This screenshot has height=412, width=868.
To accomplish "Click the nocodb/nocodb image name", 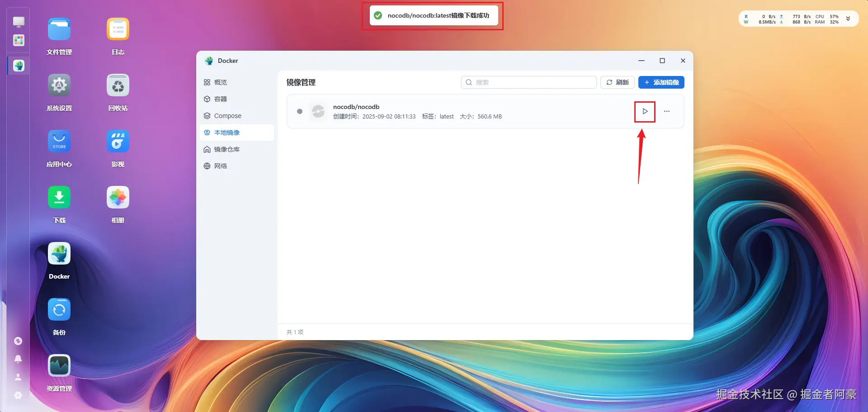I will pyautogui.click(x=356, y=107).
